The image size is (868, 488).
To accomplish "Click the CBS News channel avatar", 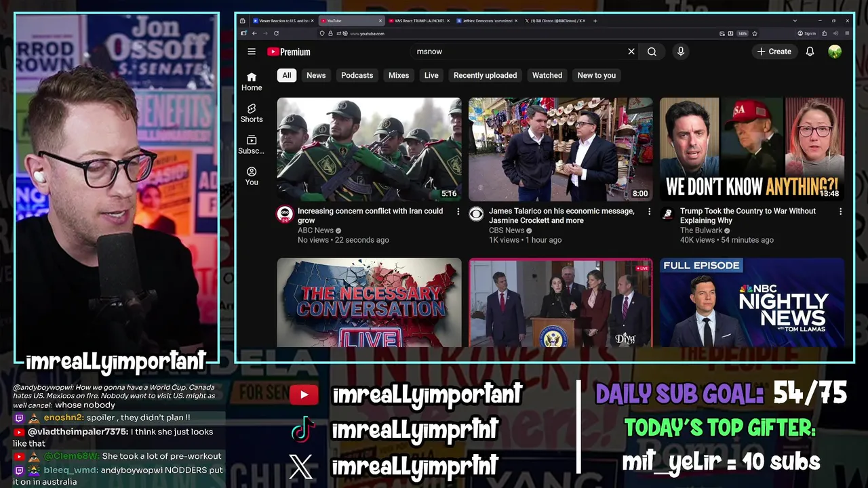I will click(x=476, y=214).
